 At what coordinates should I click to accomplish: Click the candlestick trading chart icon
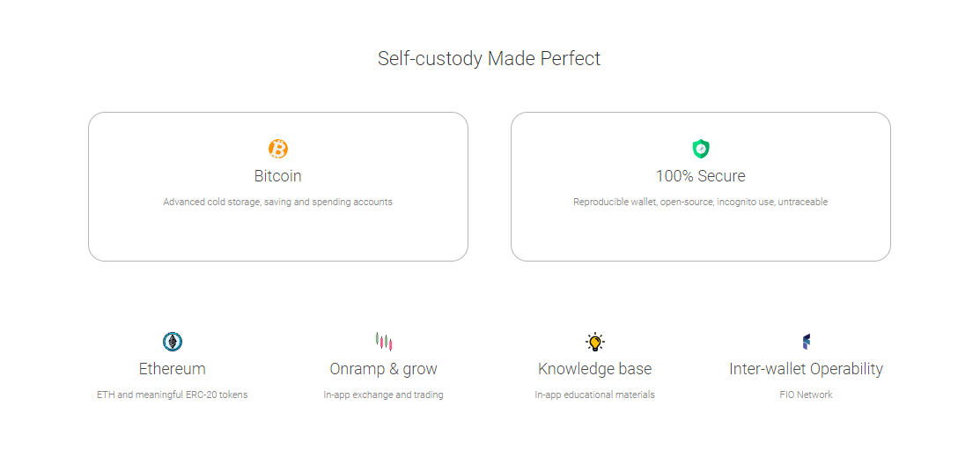[x=383, y=342]
